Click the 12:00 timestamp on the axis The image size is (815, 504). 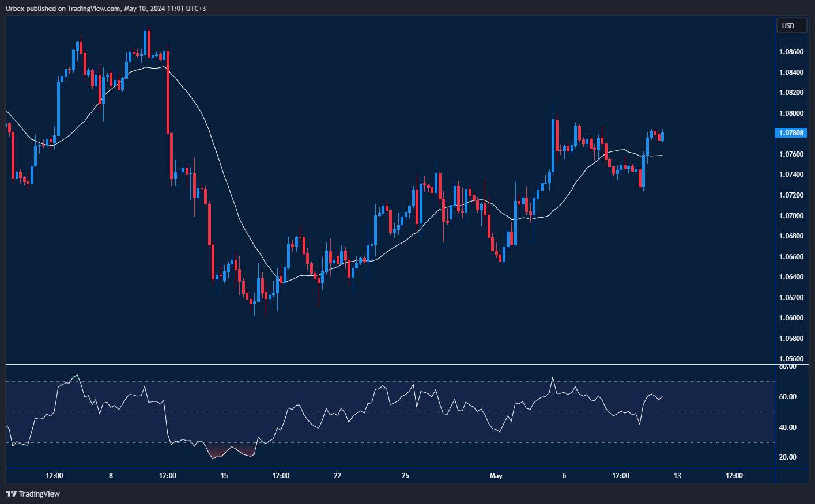[54, 476]
